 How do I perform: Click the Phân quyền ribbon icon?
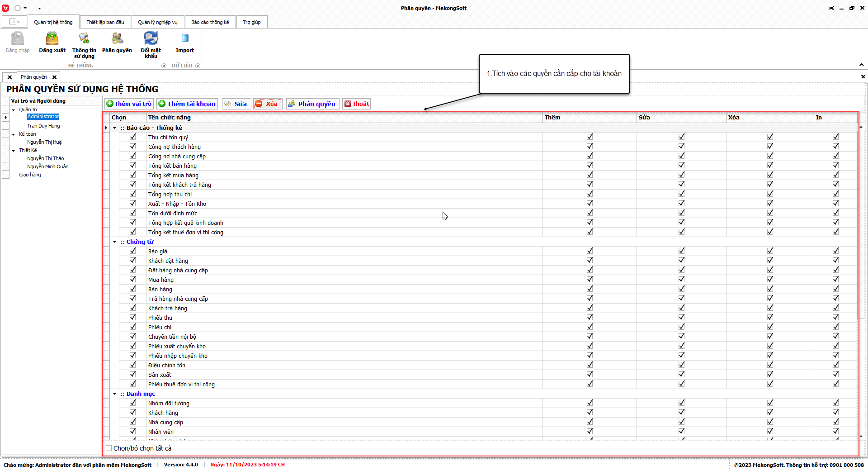click(117, 38)
